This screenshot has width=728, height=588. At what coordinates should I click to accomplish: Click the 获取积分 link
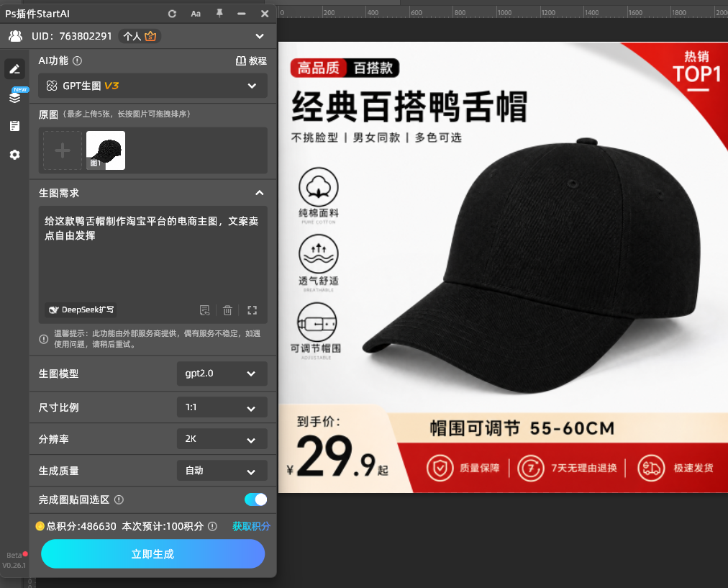click(251, 526)
